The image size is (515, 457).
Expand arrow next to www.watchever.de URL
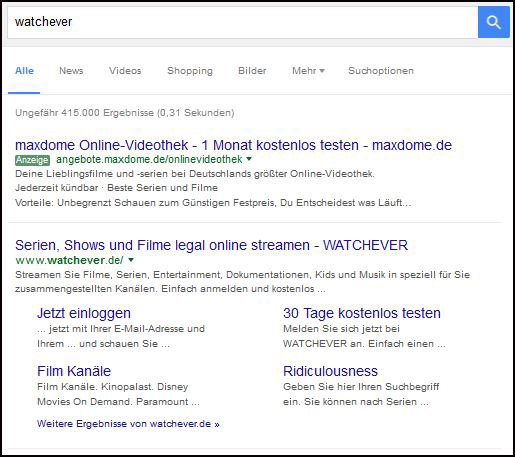click(x=131, y=260)
